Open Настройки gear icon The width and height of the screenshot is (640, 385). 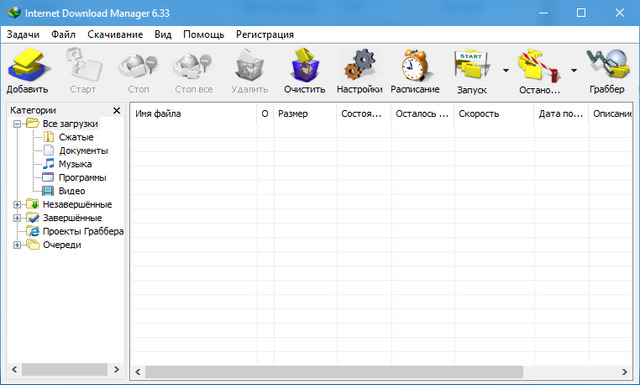(x=359, y=65)
